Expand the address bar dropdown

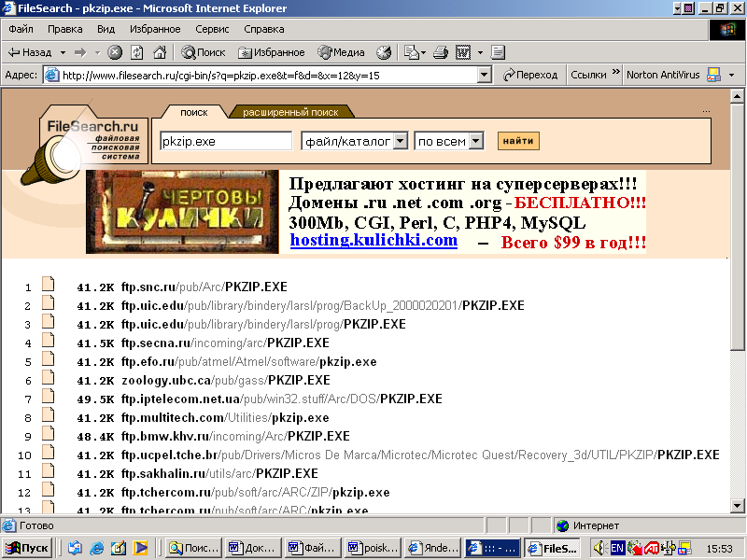coord(484,76)
